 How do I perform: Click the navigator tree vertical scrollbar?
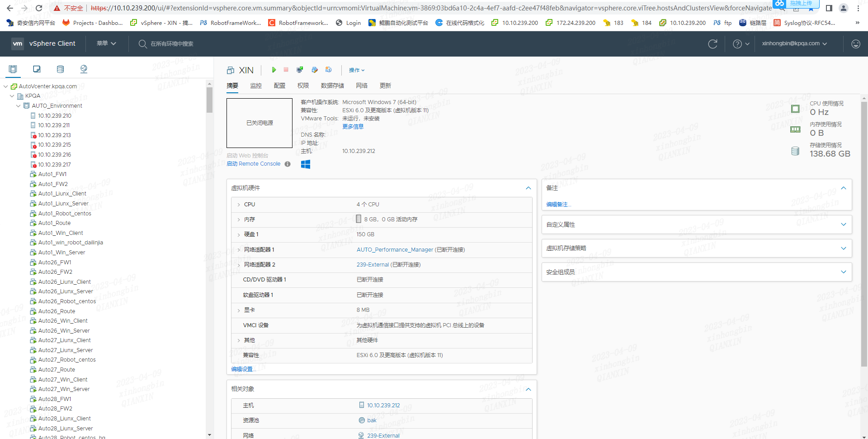click(209, 100)
